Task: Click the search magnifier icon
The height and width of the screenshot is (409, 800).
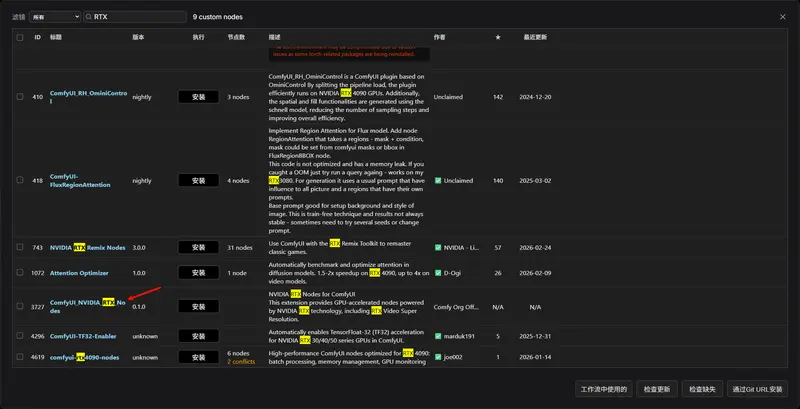Action: [91, 17]
